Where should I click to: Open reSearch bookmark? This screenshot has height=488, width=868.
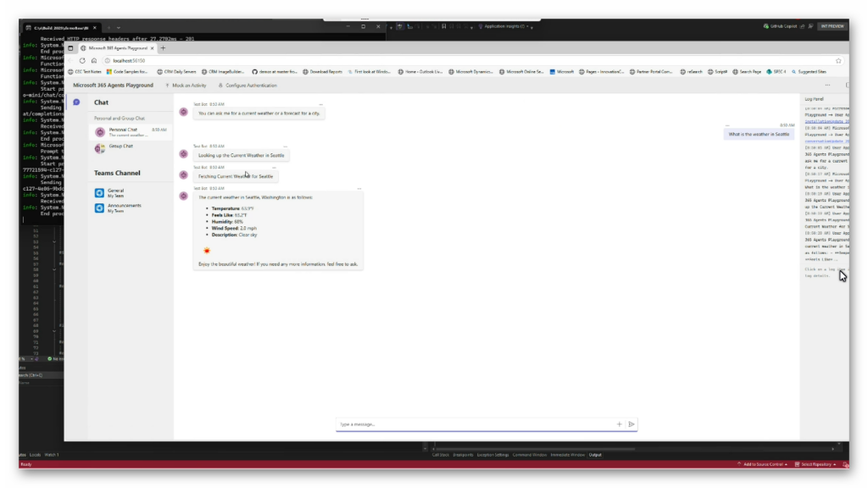click(x=692, y=72)
